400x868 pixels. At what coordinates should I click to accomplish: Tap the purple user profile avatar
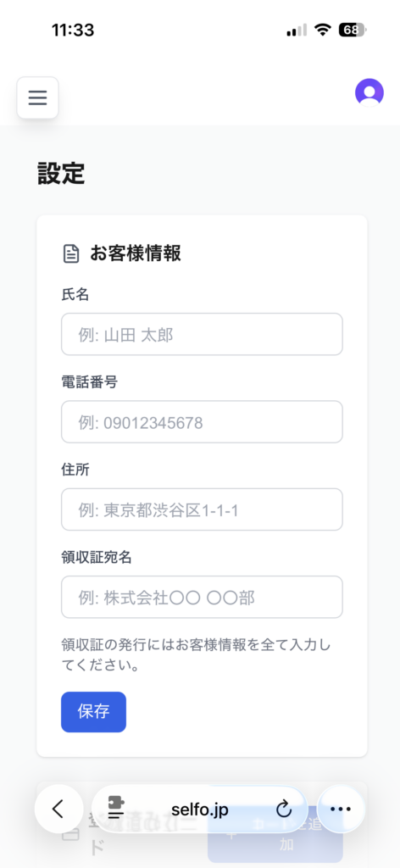(x=369, y=92)
